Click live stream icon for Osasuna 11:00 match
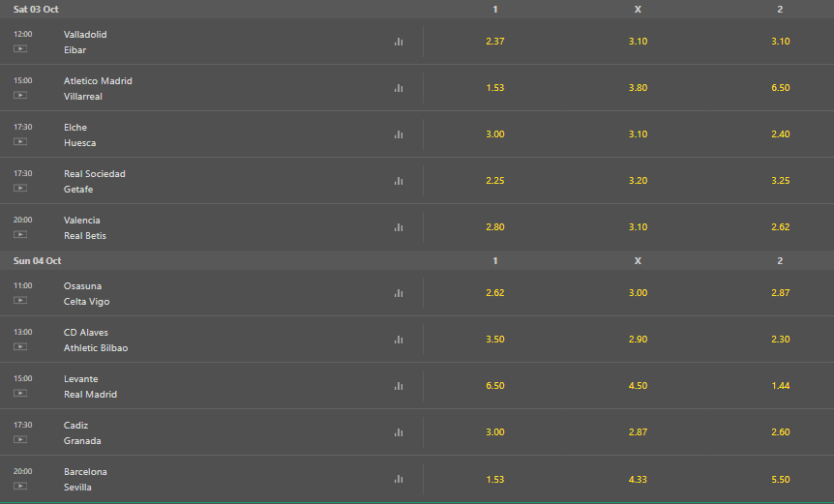The width and height of the screenshot is (834, 504). tap(20, 301)
